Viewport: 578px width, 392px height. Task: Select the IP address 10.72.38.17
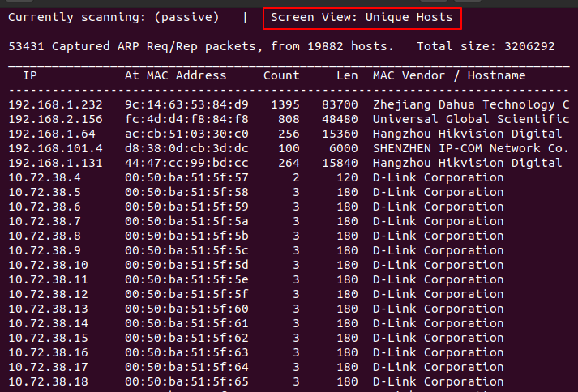tap(49, 368)
